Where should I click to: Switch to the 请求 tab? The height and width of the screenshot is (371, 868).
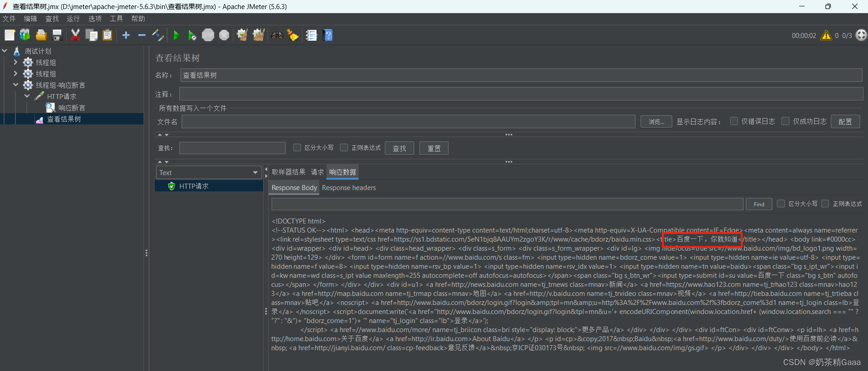pos(317,172)
